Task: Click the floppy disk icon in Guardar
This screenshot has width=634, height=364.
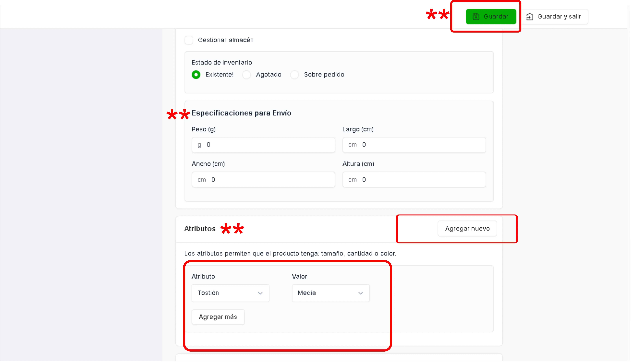Action: [476, 16]
